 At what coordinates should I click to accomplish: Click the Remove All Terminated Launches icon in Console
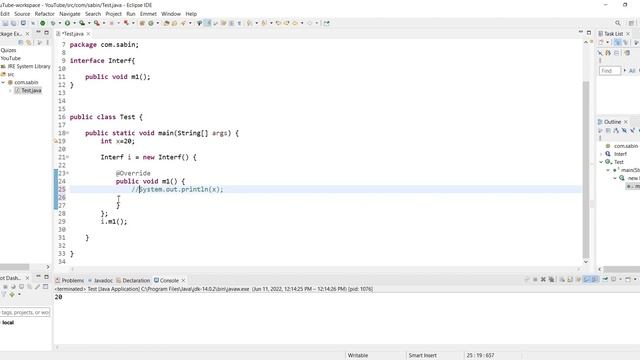(551, 280)
